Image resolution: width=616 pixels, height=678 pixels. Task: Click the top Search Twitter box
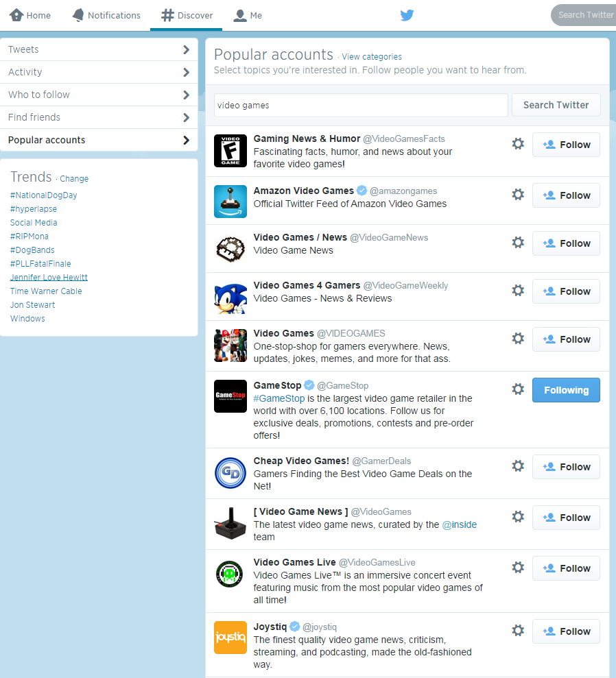tap(584, 15)
